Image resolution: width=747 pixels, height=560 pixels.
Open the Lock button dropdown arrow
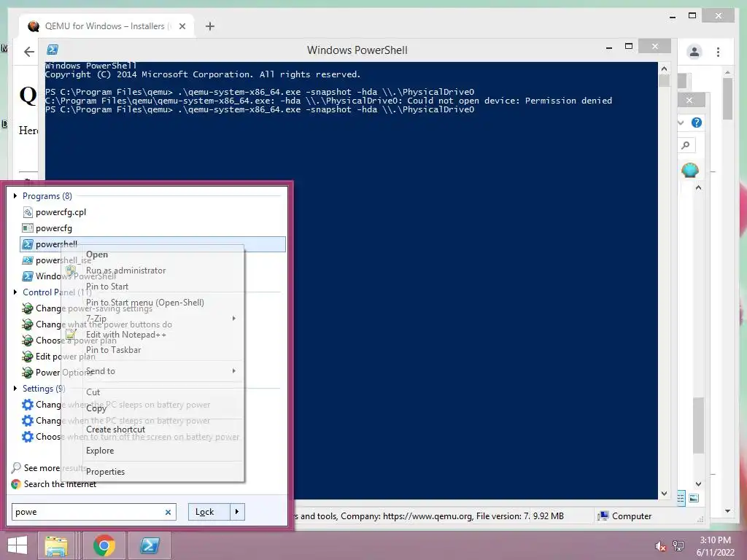[237, 512]
